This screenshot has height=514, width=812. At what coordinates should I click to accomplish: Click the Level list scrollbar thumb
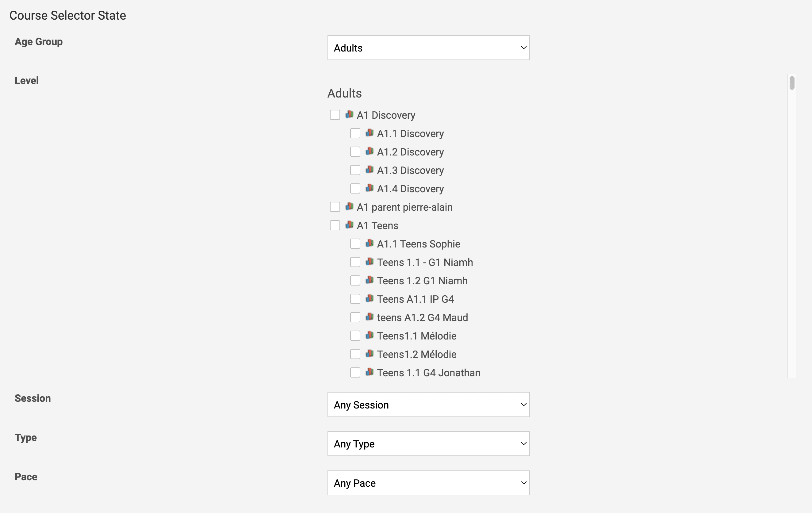[x=792, y=83]
